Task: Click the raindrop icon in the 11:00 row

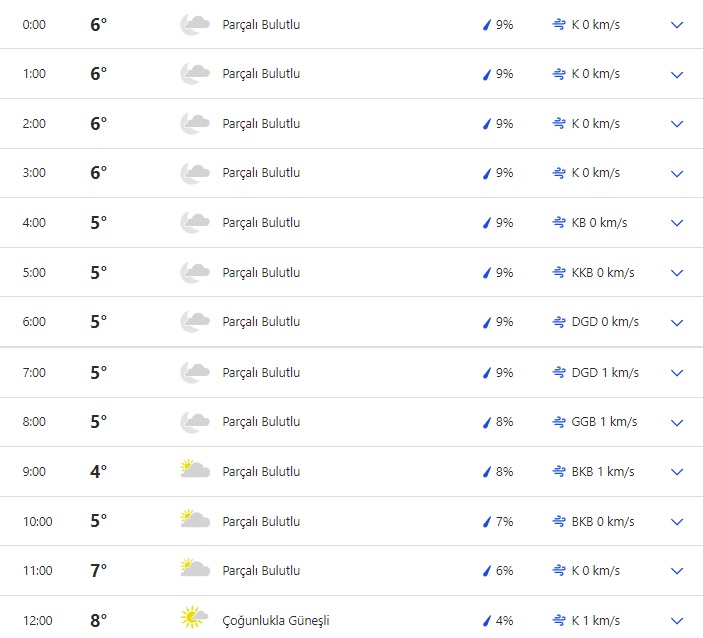Action: (488, 571)
